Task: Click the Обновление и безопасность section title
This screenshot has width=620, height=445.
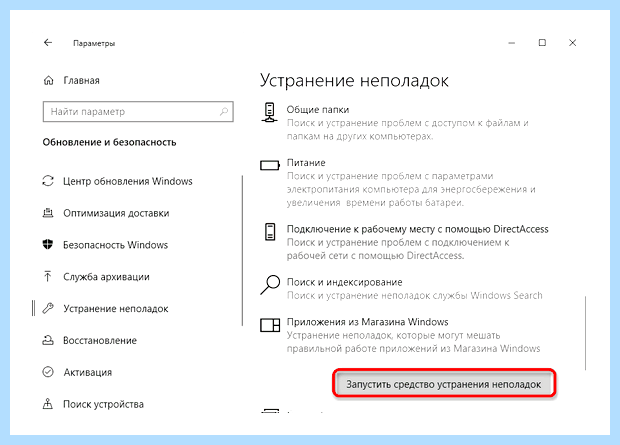Action: tap(110, 142)
